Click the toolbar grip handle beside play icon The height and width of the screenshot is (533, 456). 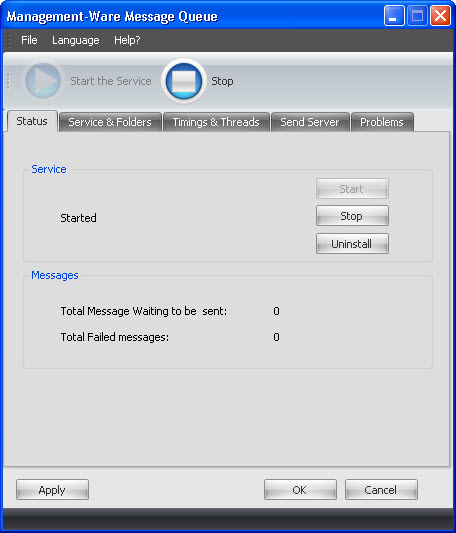click(x=9, y=81)
